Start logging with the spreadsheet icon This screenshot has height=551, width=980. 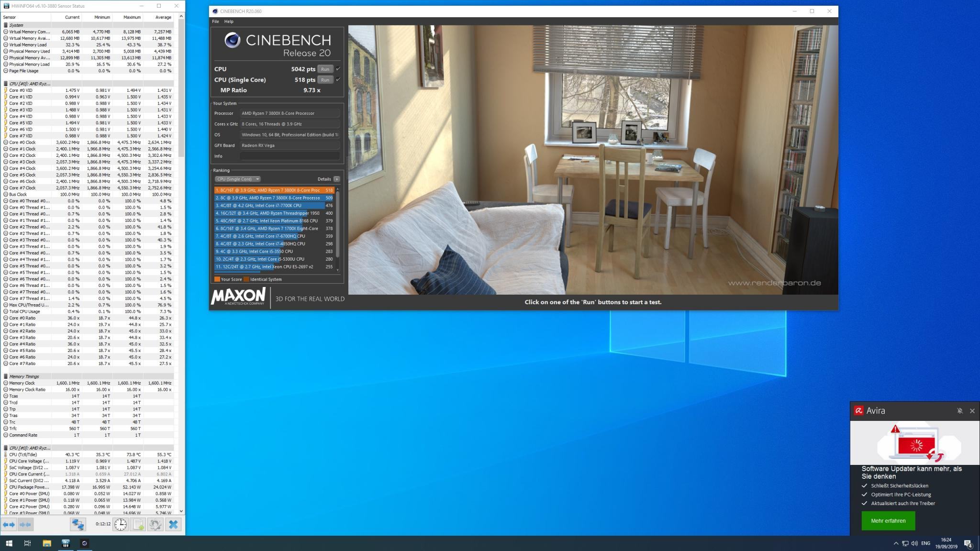coord(138,524)
